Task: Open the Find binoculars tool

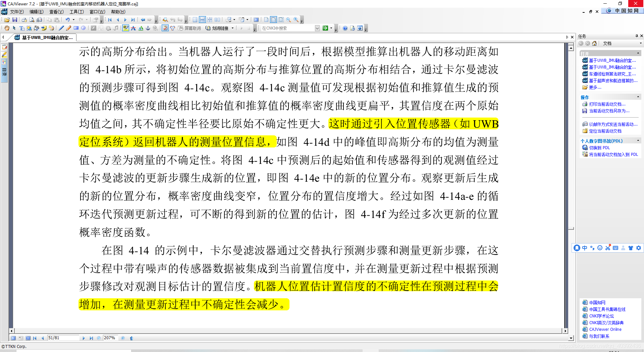Action: [165, 20]
